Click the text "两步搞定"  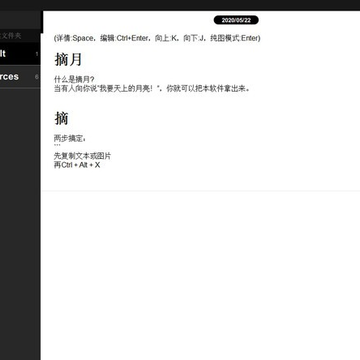pyautogui.click(x=70, y=138)
